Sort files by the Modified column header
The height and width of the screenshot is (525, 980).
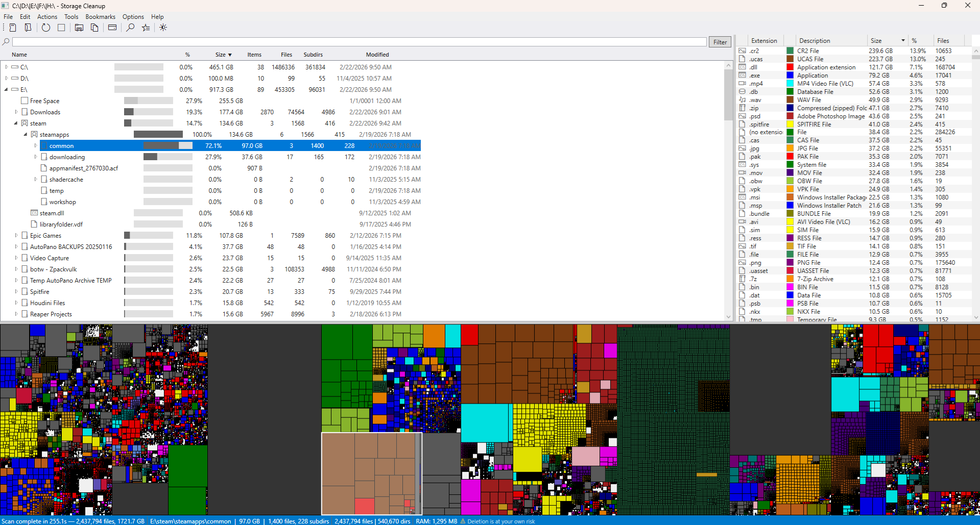coord(377,55)
